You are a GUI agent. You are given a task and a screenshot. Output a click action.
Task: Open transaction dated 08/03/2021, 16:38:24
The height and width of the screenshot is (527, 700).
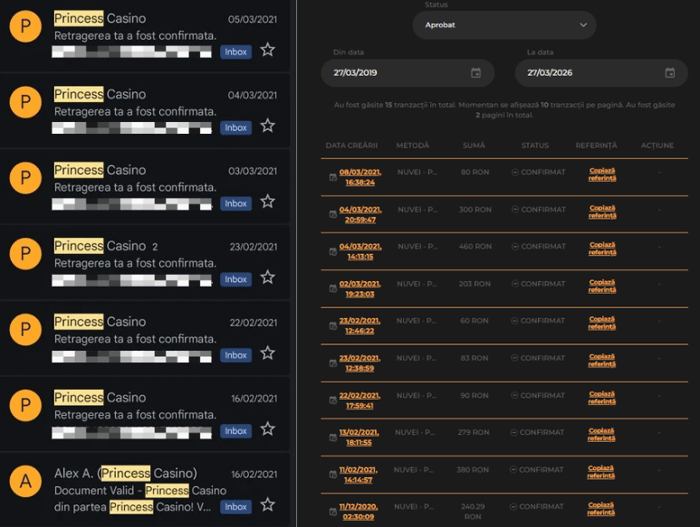coord(360,177)
